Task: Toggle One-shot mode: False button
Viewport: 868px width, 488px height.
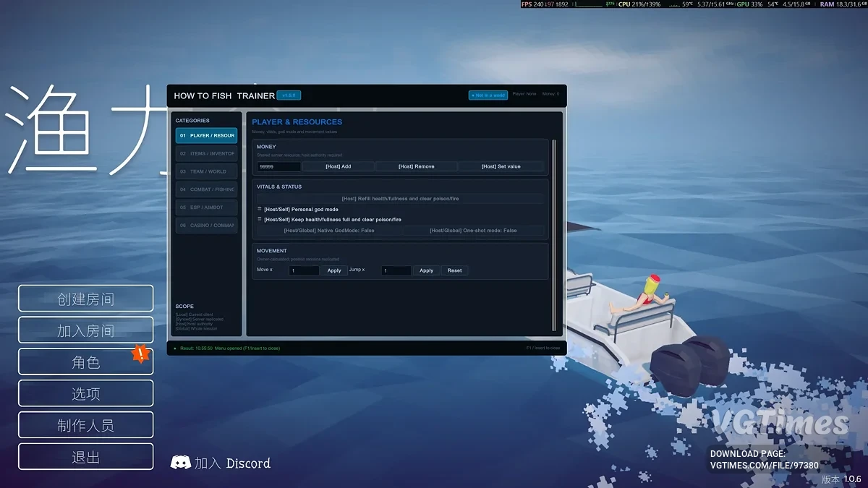Action: click(x=473, y=231)
